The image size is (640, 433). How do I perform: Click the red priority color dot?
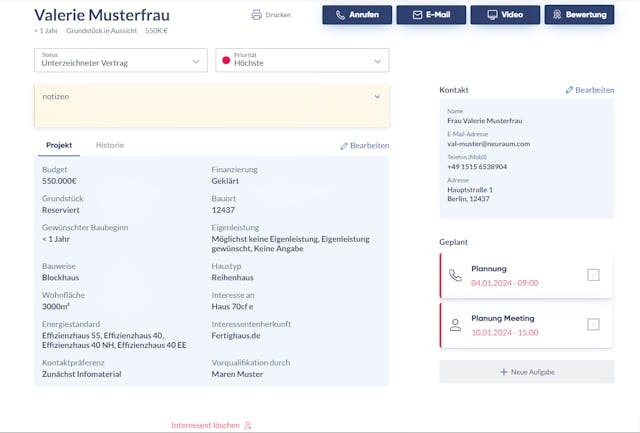[x=226, y=62]
